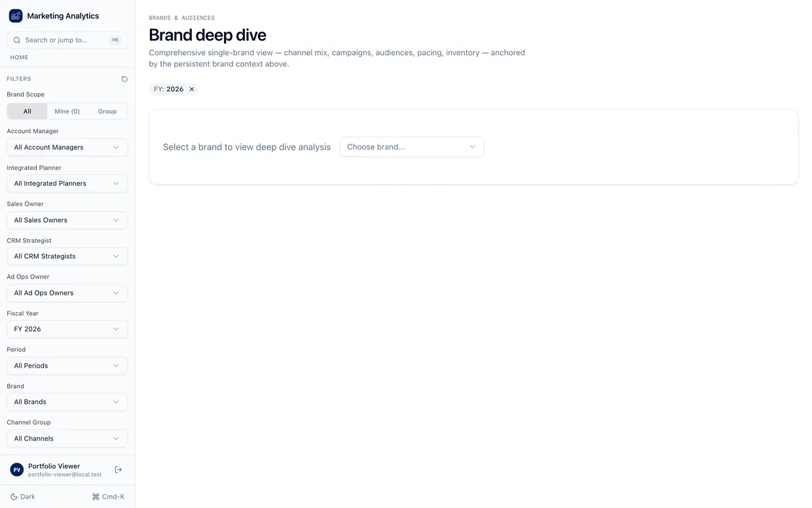Click the FY: 2026 chip label

point(169,89)
